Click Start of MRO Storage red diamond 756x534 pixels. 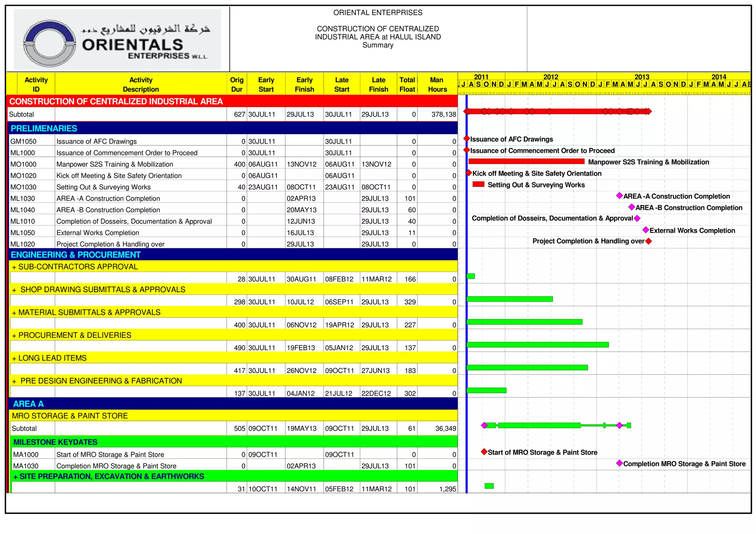tap(484, 452)
